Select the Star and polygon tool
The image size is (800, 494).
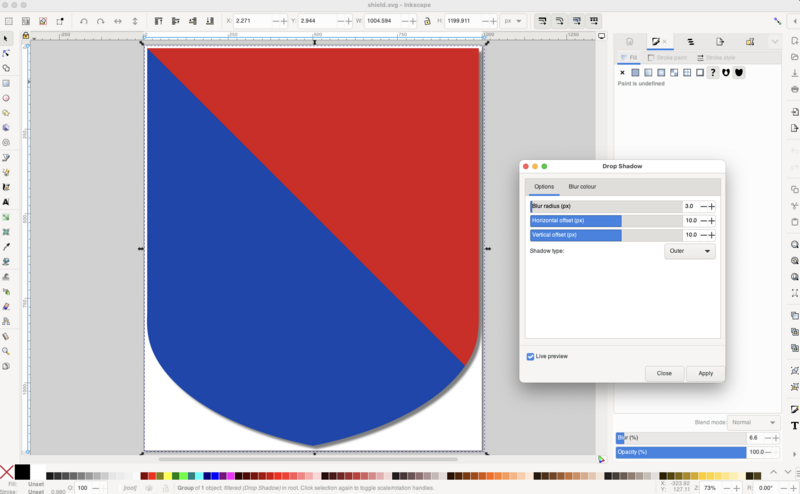click(x=6, y=113)
